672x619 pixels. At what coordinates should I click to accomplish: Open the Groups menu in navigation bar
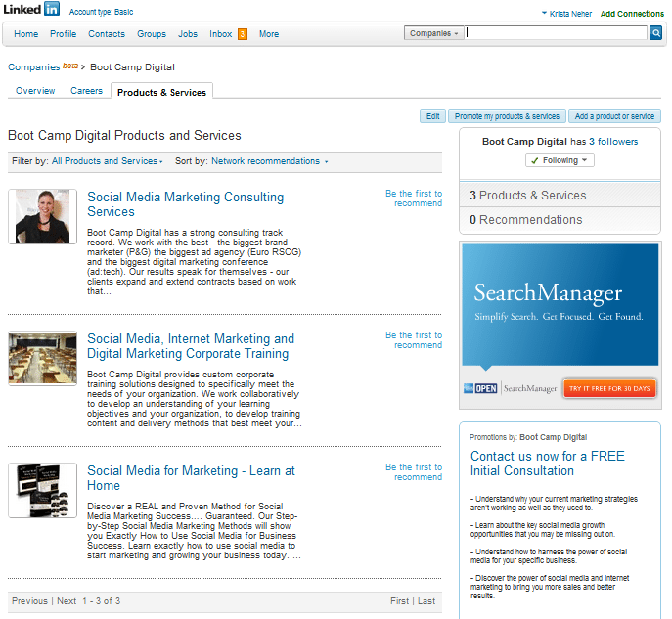[x=152, y=34]
